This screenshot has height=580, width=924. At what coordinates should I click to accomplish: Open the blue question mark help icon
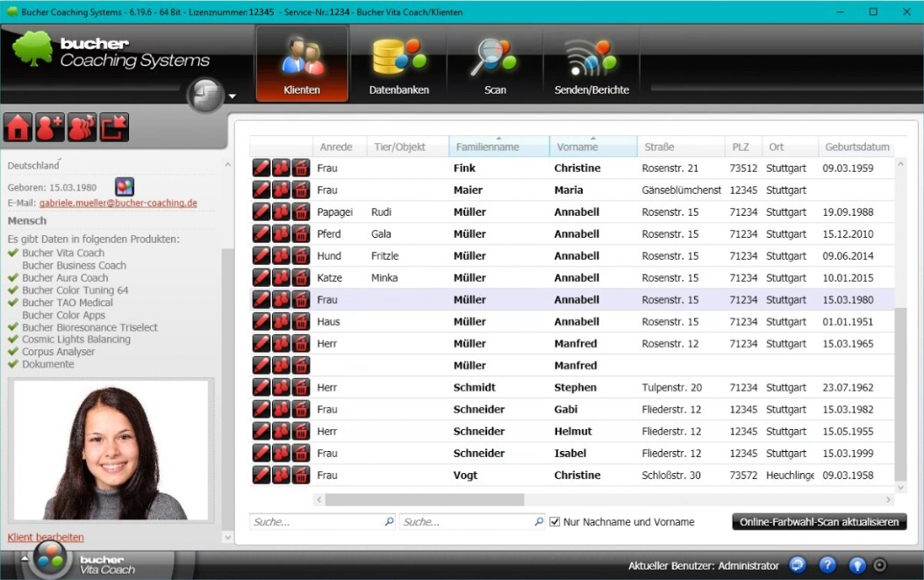(x=827, y=566)
